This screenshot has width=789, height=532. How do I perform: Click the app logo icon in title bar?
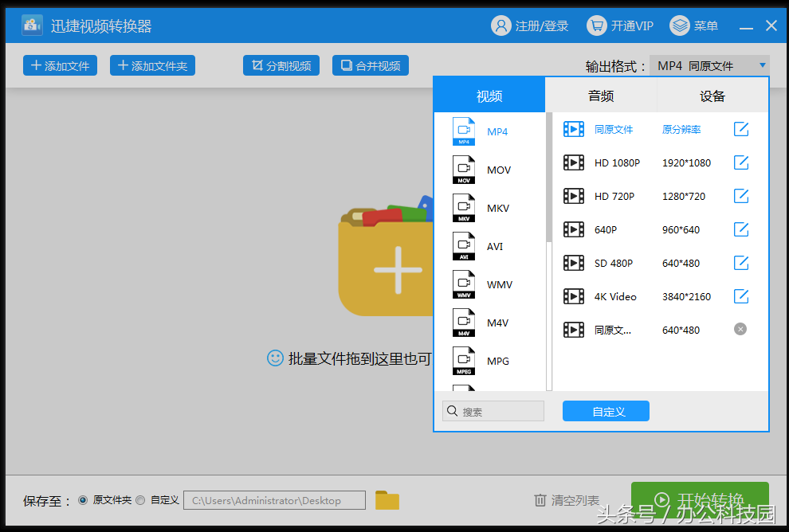[32, 25]
